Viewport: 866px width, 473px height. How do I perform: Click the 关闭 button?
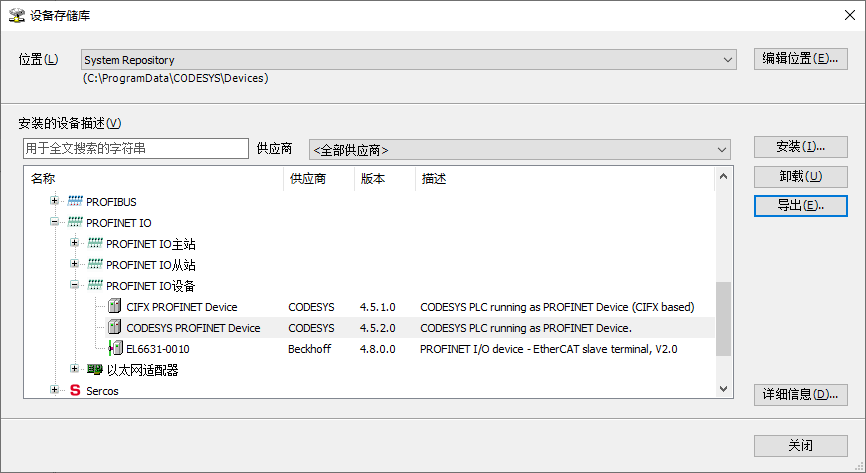pyautogui.click(x=801, y=445)
